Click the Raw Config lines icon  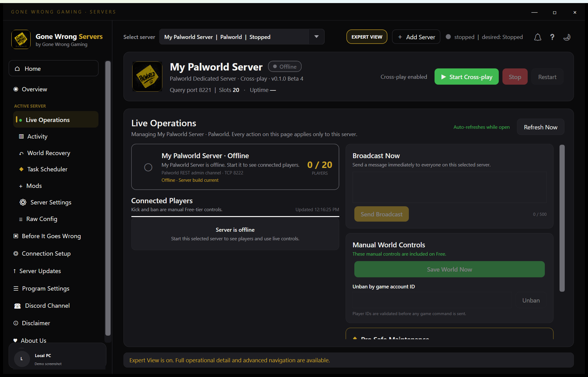pyautogui.click(x=21, y=219)
